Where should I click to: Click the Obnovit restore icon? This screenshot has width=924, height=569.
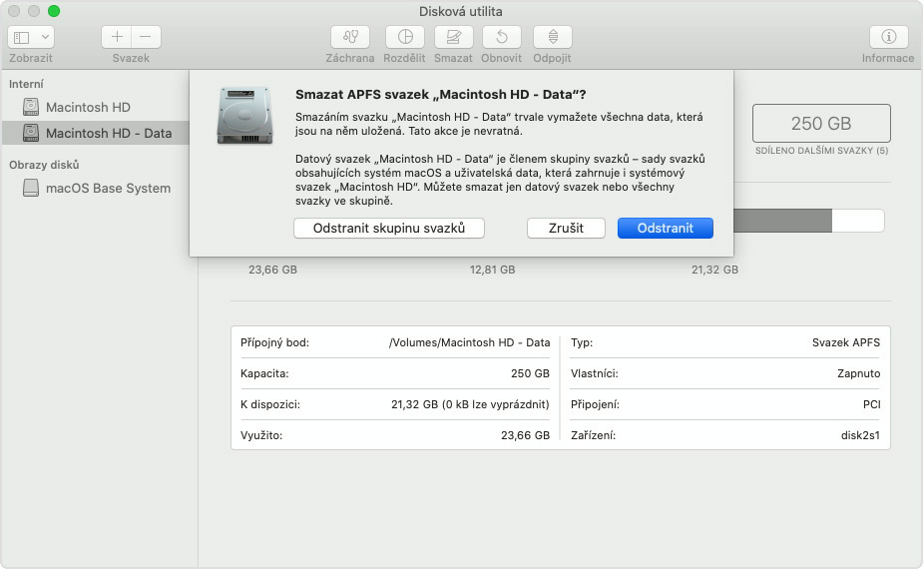pyautogui.click(x=502, y=37)
